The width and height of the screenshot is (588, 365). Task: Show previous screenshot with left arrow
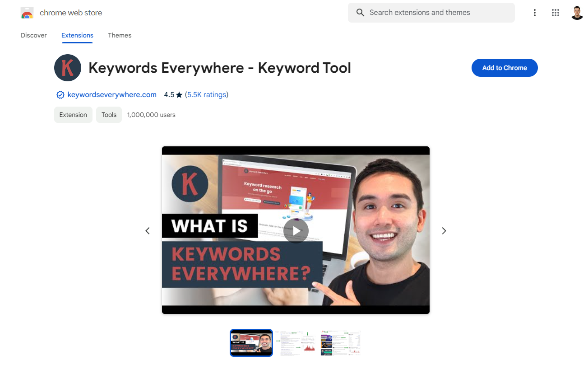[147, 231]
